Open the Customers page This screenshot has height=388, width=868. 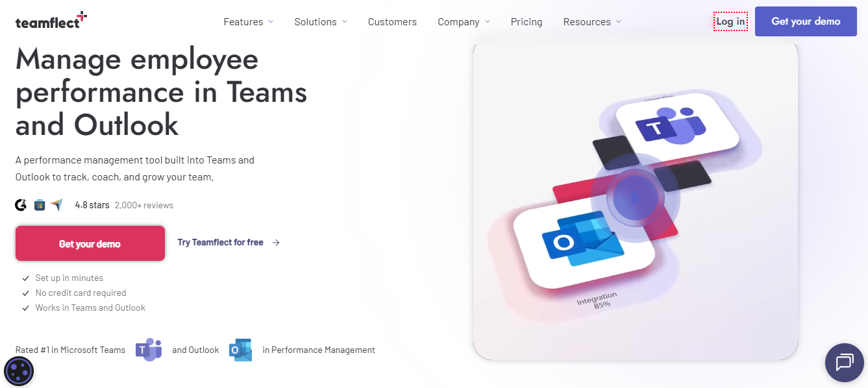392,21
